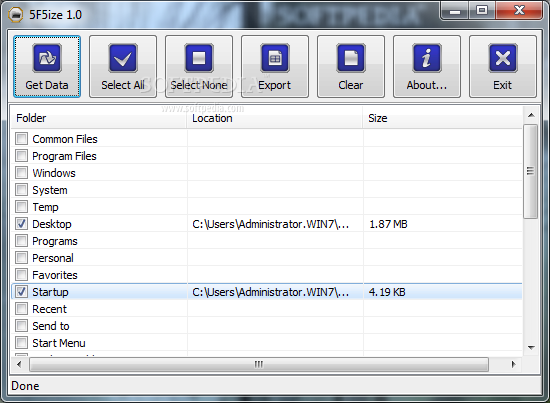
Task: Click the 1.87 MB size value
Action: 388,224
